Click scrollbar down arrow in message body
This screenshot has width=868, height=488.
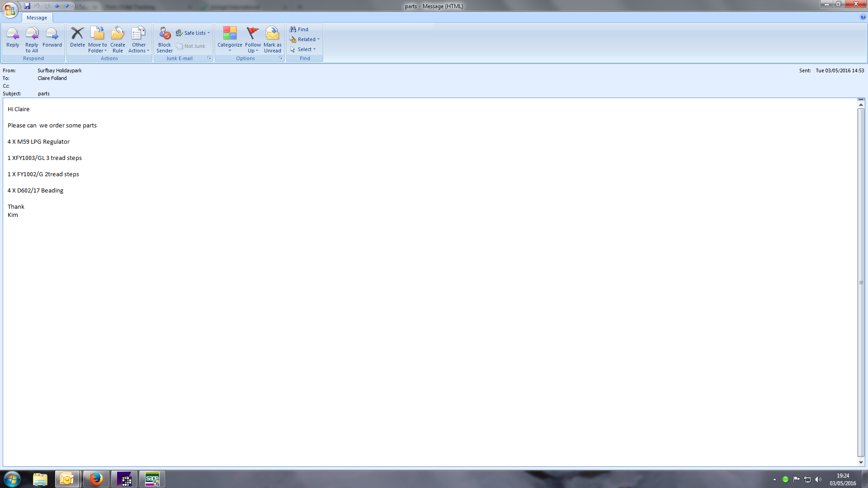click(861, 463)
